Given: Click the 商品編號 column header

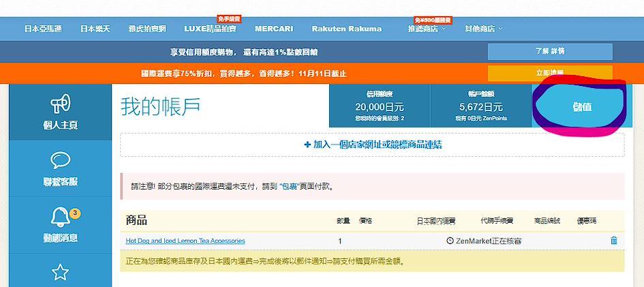Looking at the screenshot, I should point(547,221).
